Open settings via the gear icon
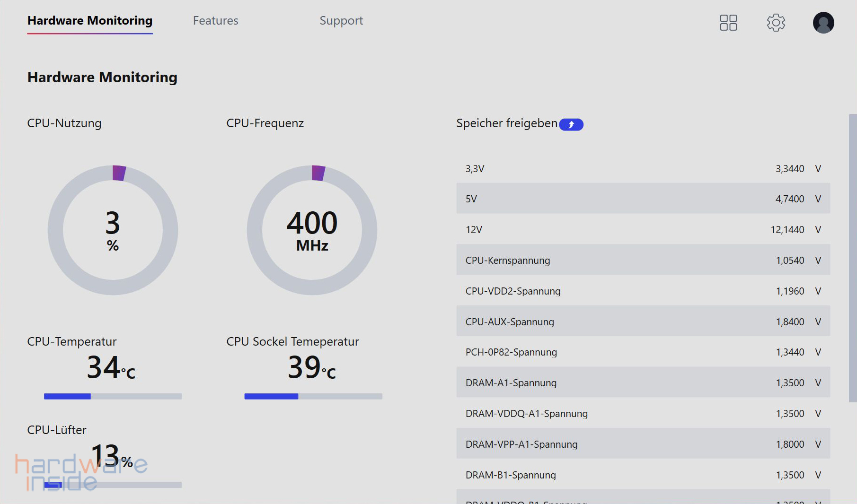857x504 pixels. click(x=776, y=23)
